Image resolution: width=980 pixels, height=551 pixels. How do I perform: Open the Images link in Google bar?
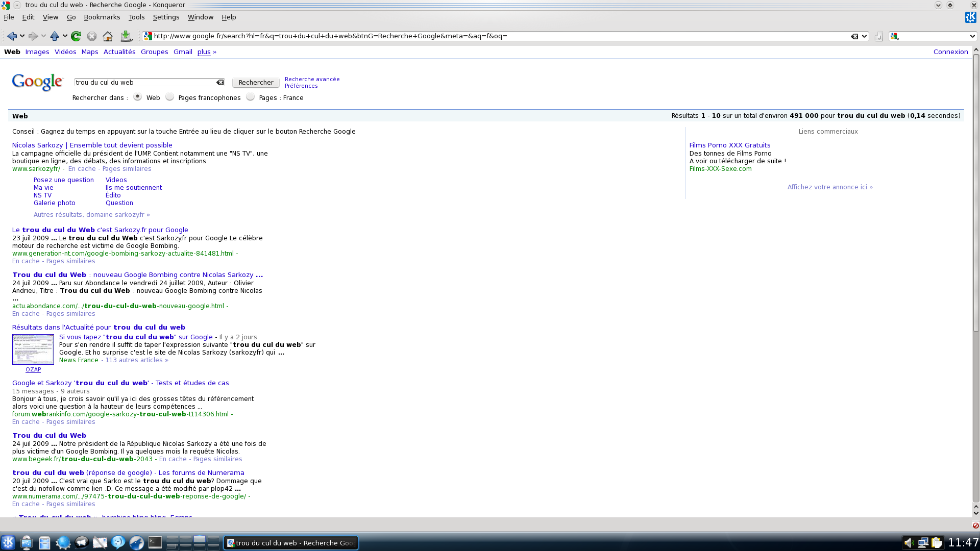[37, 52]
